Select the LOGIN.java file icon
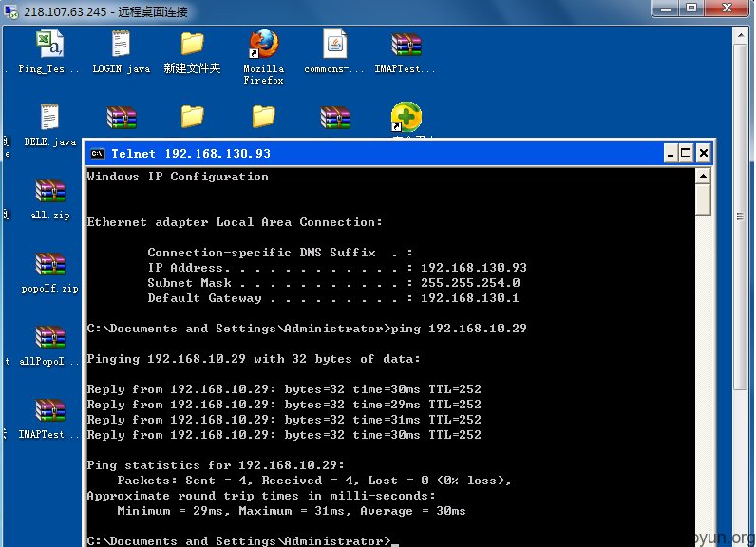 point(121,45)
